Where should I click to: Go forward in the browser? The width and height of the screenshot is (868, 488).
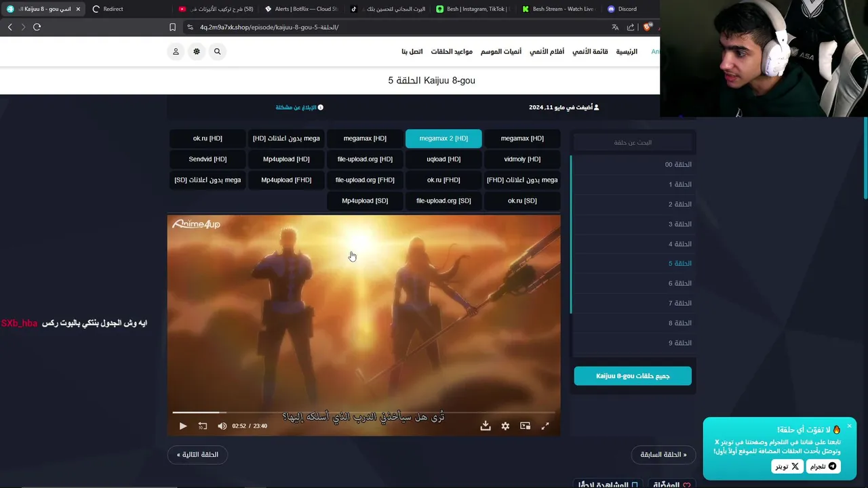click(x=23, y=27)
